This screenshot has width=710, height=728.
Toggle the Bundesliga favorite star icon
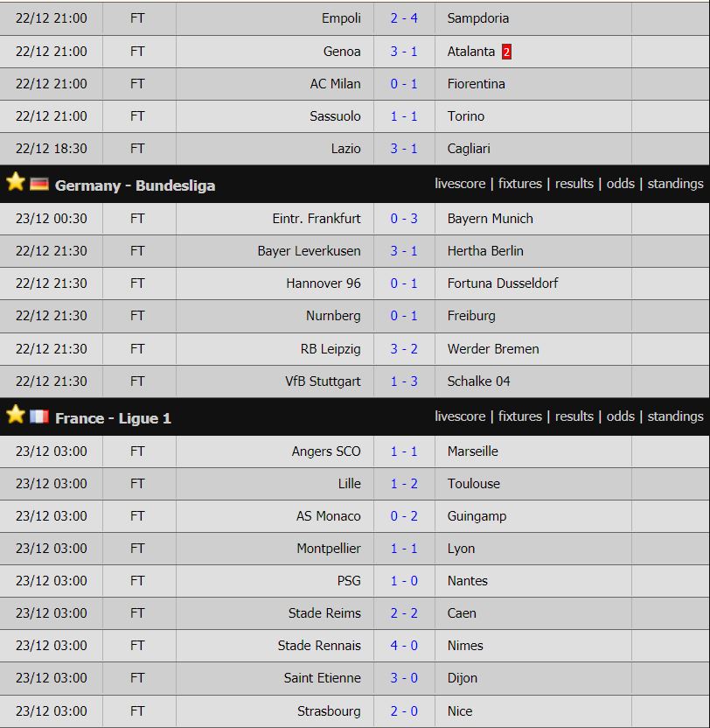tap(16, 181)
